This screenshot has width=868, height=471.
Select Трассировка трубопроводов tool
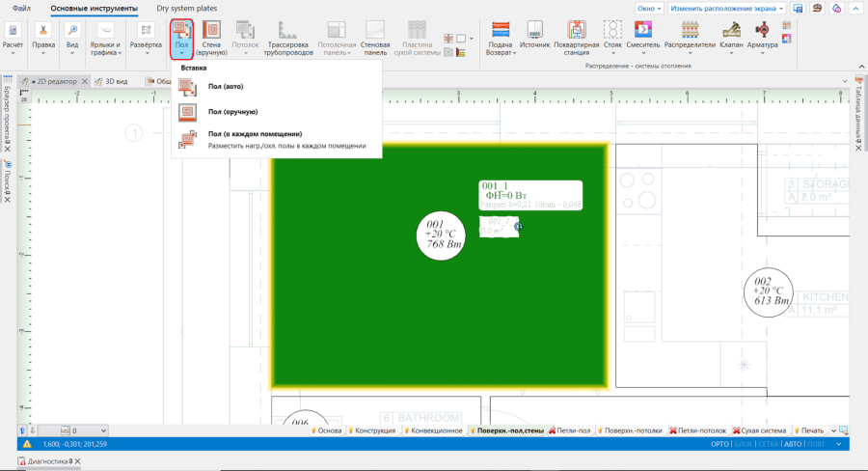tap(287, 39)
